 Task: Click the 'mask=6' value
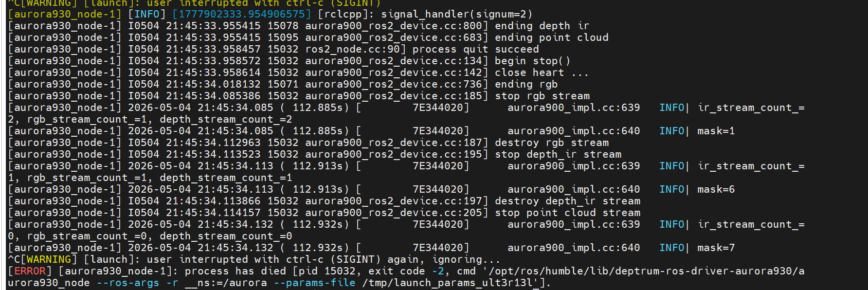click(x=716, y=189)
